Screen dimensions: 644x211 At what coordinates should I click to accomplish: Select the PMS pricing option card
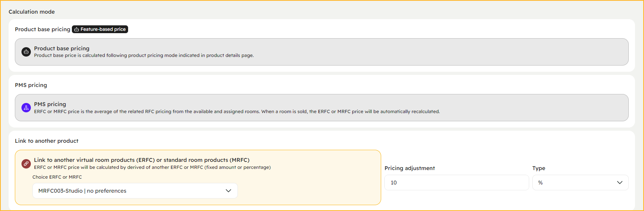click(x=322, y=108)
